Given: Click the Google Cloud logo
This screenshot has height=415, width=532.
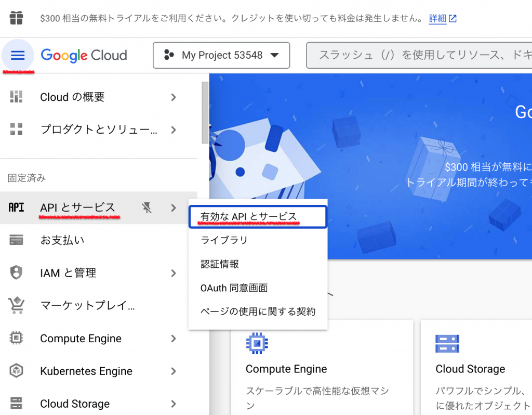Looking at the screenshot, I should tap(84, 55).
